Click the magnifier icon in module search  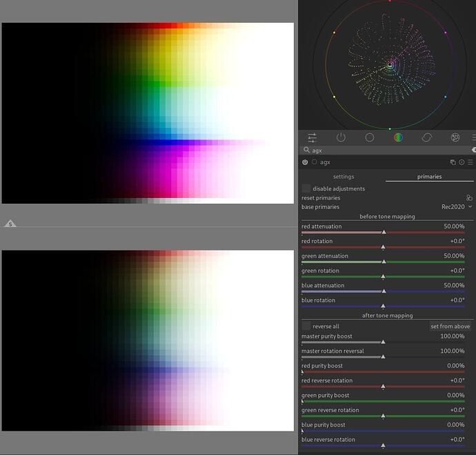click(x=306, y=150)
